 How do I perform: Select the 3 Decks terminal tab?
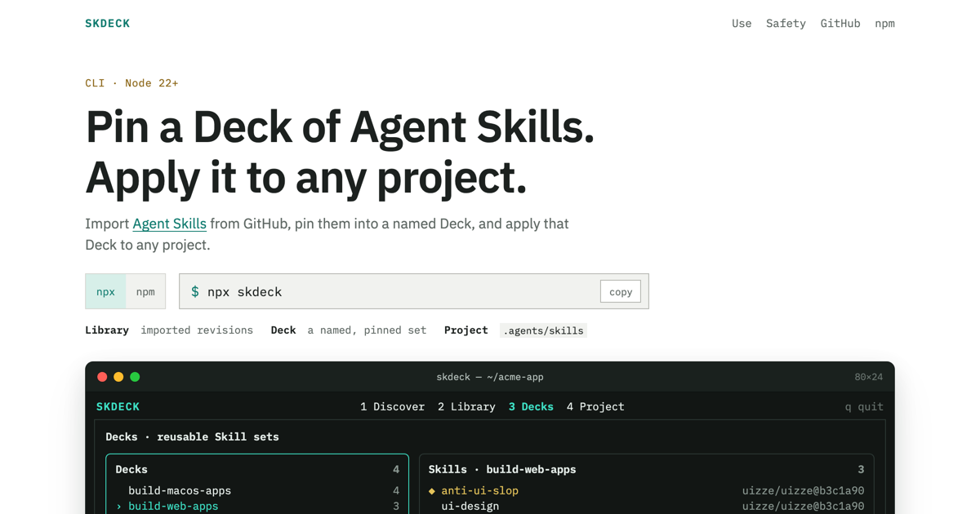(531, 406)
